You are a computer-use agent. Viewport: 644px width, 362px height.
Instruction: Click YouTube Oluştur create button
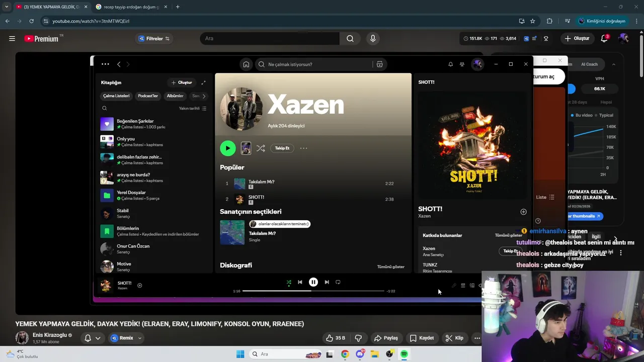click(577, 39)
